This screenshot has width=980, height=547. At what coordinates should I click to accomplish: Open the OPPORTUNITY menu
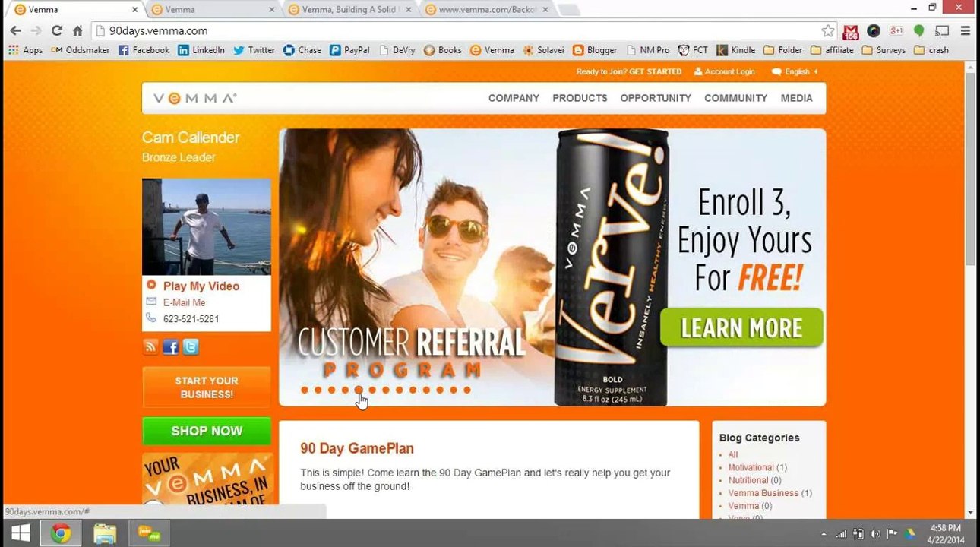[x=656, y=98]
